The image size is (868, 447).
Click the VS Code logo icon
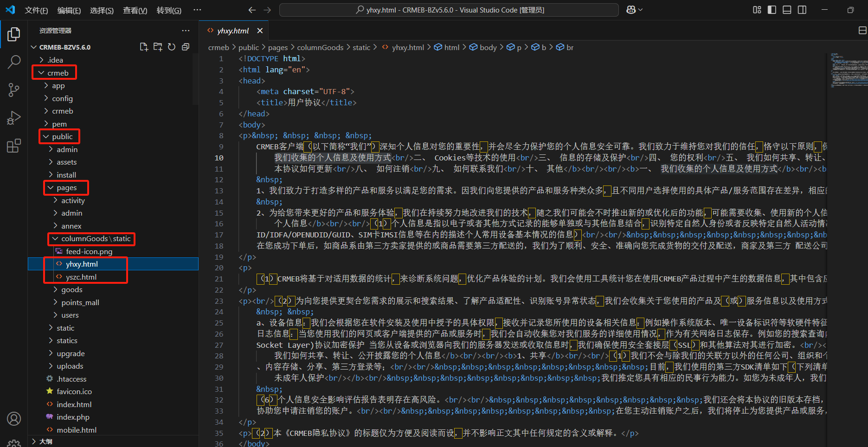[x=10, y=10]
